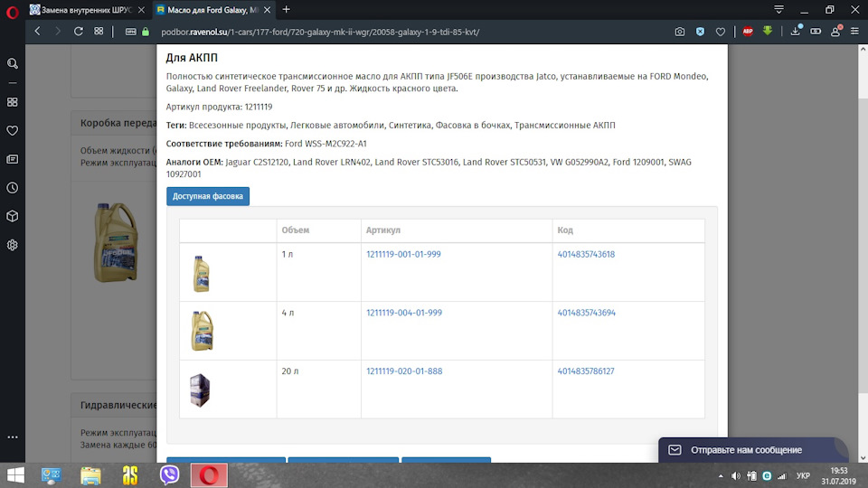
Task: Open extensions cube in sidebar
Action: 12,216
